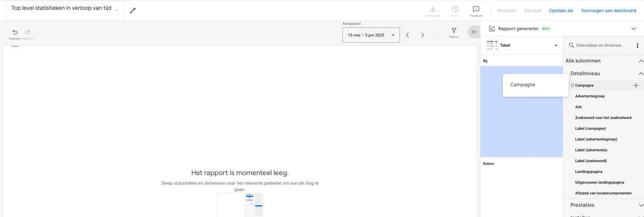Open the three-dot menu beside search
The image size is (644, 217).
637,45
